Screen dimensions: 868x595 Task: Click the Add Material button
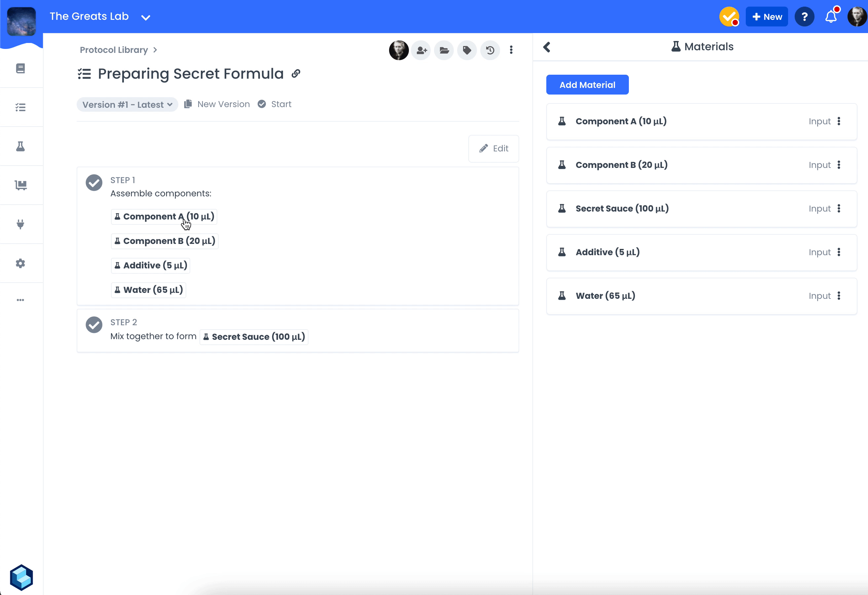[587, 85]
